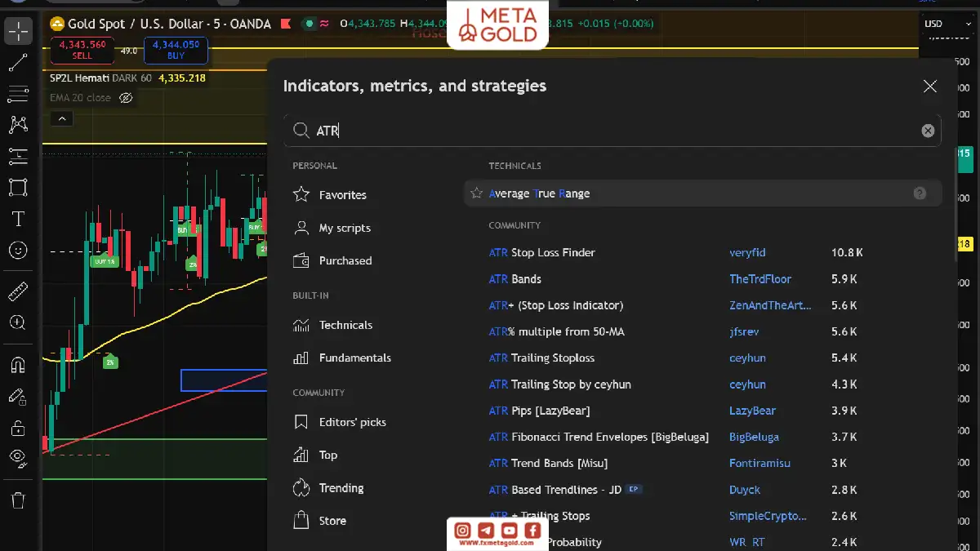This screenshot has width=980, height=551.
Task: Click the BUY price button
Action: (x=176, y=51)
